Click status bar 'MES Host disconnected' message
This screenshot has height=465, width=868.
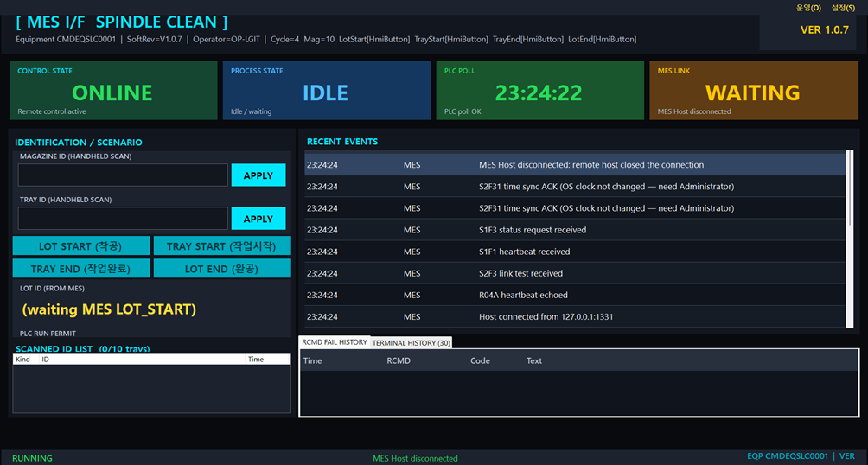415,458
